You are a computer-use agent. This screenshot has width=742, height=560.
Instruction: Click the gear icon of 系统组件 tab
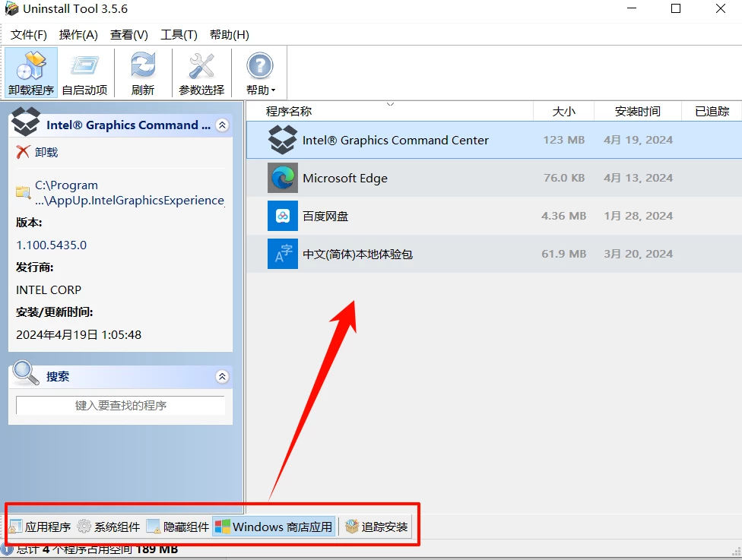tap(84, 526)
